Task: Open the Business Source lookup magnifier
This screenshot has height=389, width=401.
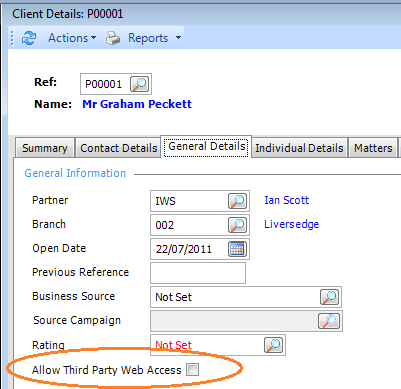Action: click(330, 297)
